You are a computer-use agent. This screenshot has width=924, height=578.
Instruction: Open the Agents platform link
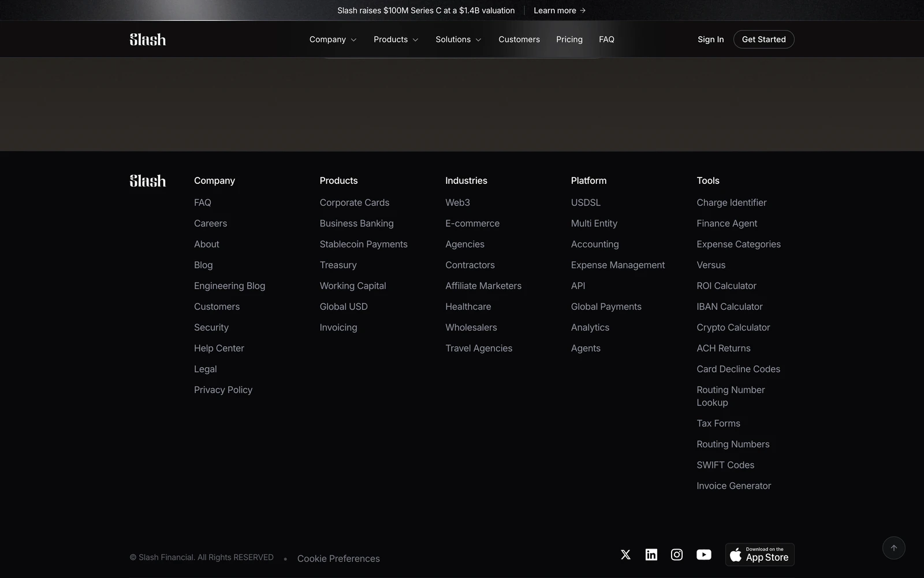point(586,348)
